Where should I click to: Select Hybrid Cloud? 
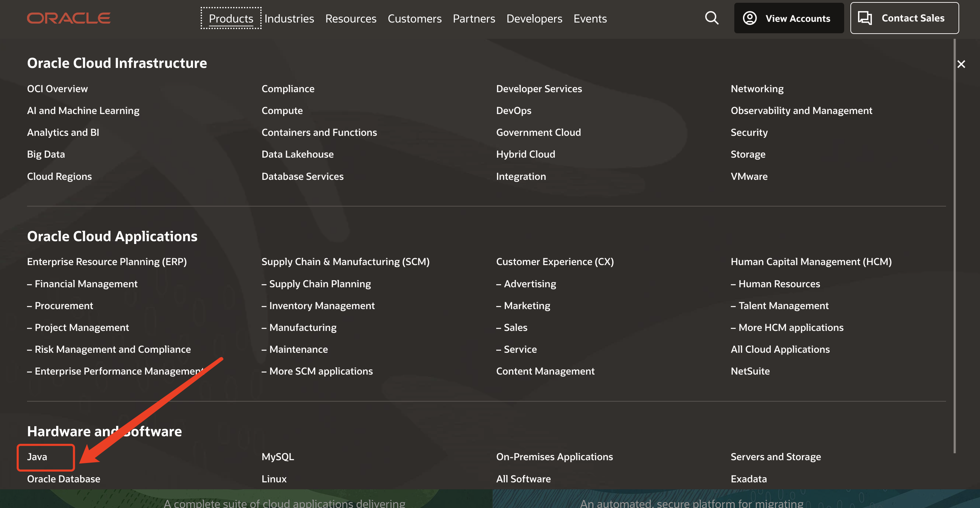[x=526, y=154]
